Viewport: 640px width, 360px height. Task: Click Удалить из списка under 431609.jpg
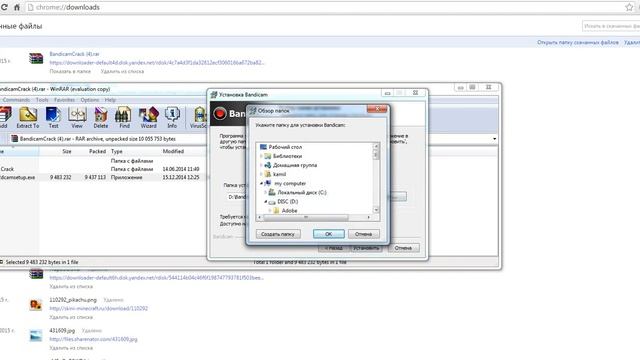tap(71, 348)
